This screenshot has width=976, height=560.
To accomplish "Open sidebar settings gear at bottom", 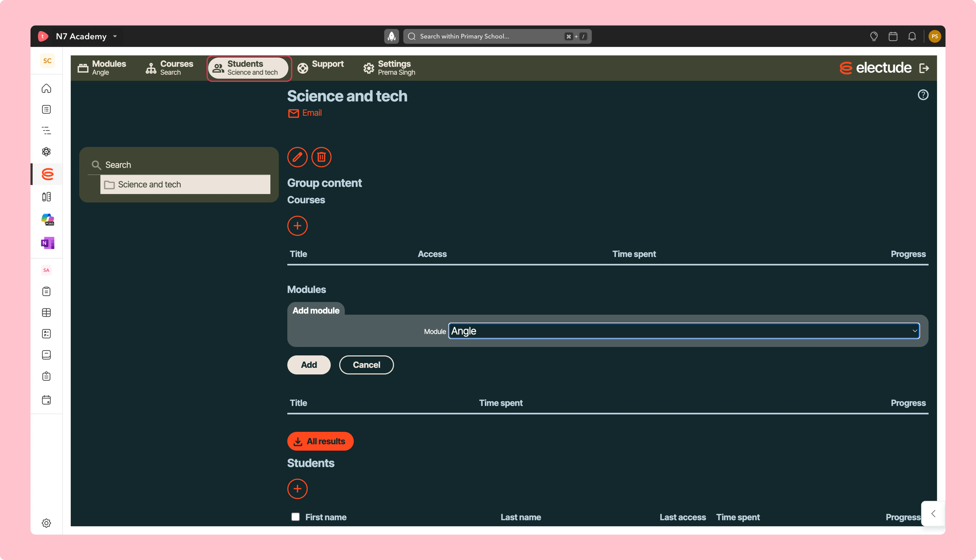I will 46,523.
